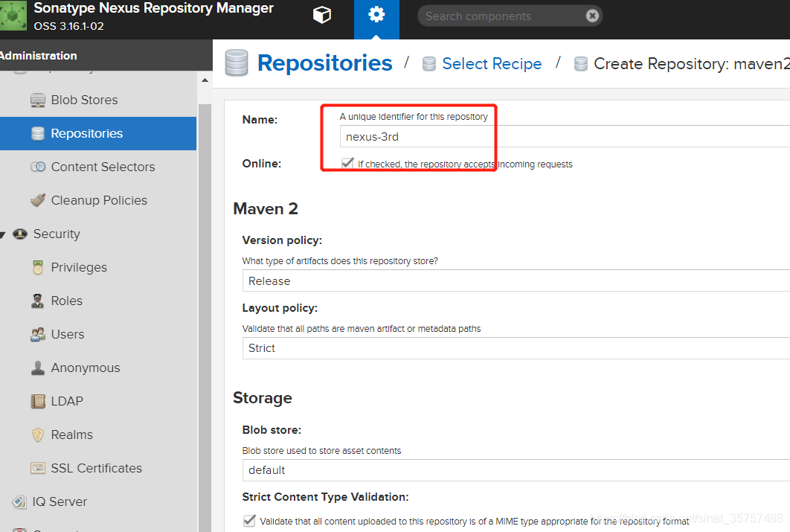Toggle the Online checkbox
The image size is (790, 532).
coord(347,163)
